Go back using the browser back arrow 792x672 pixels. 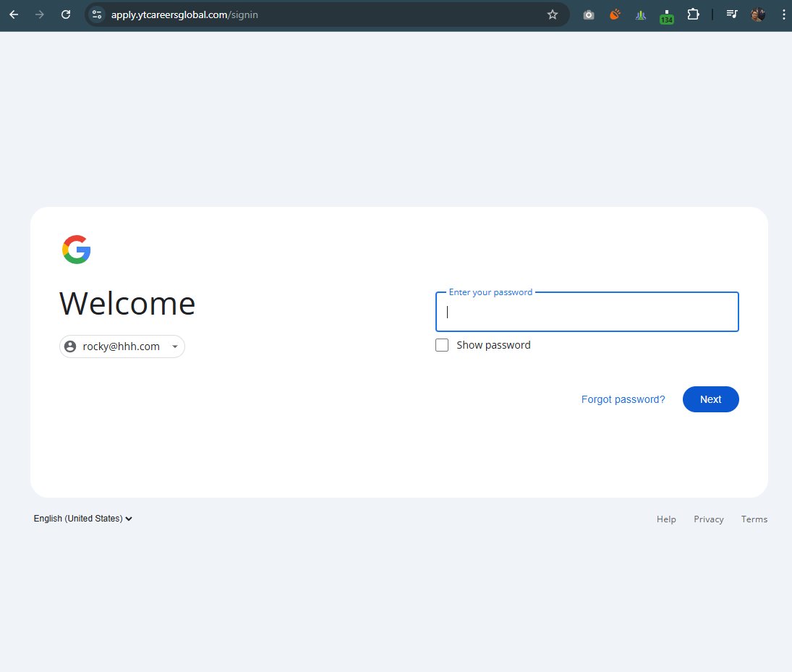(x=14, y=14)
